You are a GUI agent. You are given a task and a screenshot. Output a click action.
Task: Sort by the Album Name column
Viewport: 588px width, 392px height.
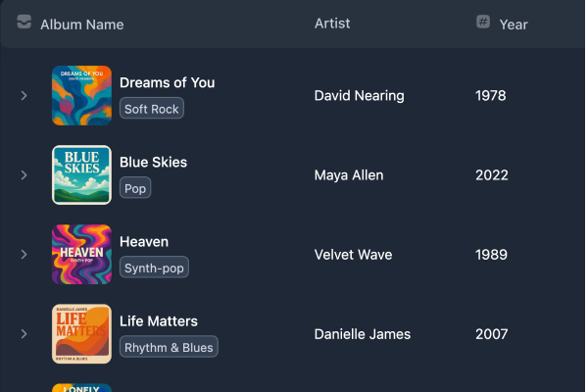tap(82, 24)
